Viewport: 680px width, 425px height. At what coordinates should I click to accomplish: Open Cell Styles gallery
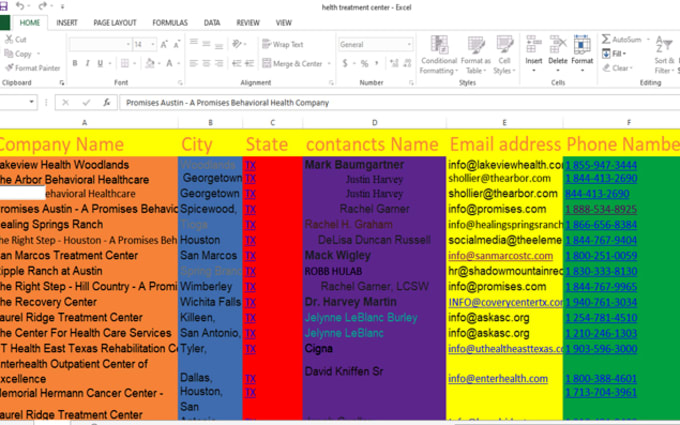[x=504, y=55]
